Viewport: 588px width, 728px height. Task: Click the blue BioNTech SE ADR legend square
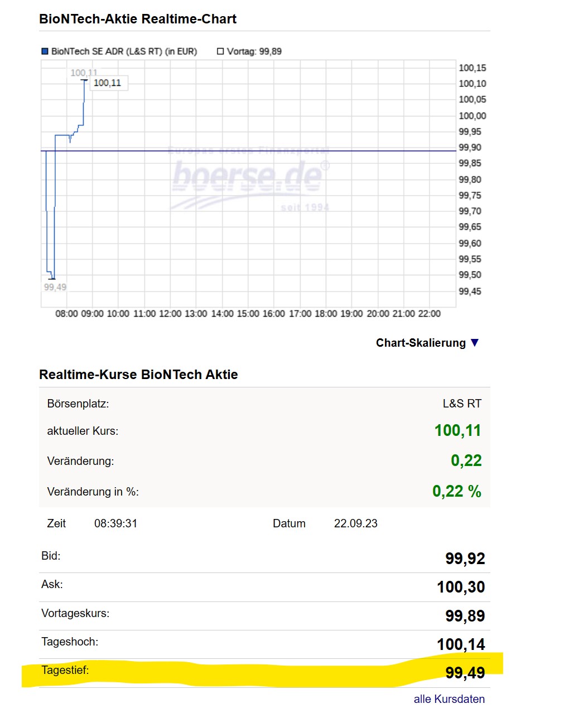(45, 51)
